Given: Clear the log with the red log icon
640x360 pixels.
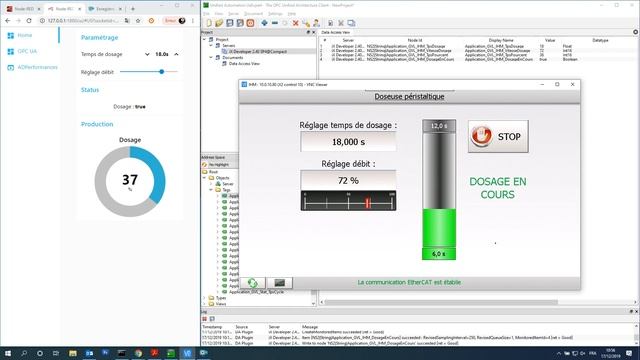Looking at the screenshot, I should point(205,319).
